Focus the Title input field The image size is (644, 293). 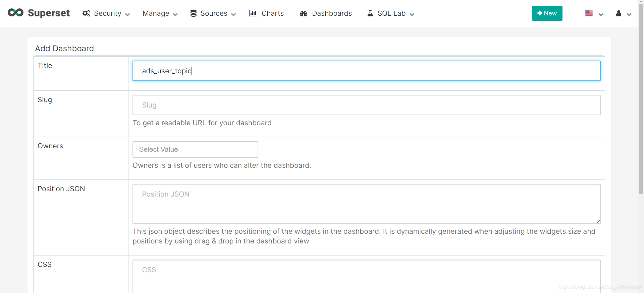367,71
